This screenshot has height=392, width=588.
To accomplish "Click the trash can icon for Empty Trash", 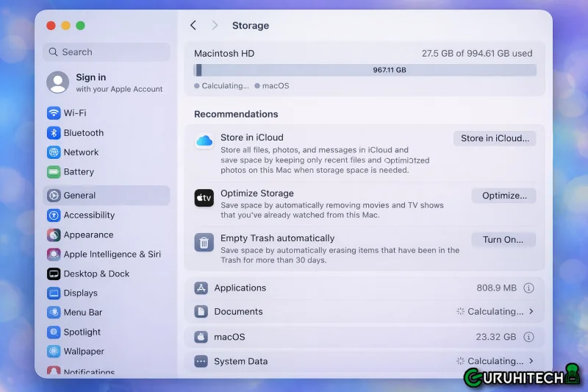I will 204,243.
